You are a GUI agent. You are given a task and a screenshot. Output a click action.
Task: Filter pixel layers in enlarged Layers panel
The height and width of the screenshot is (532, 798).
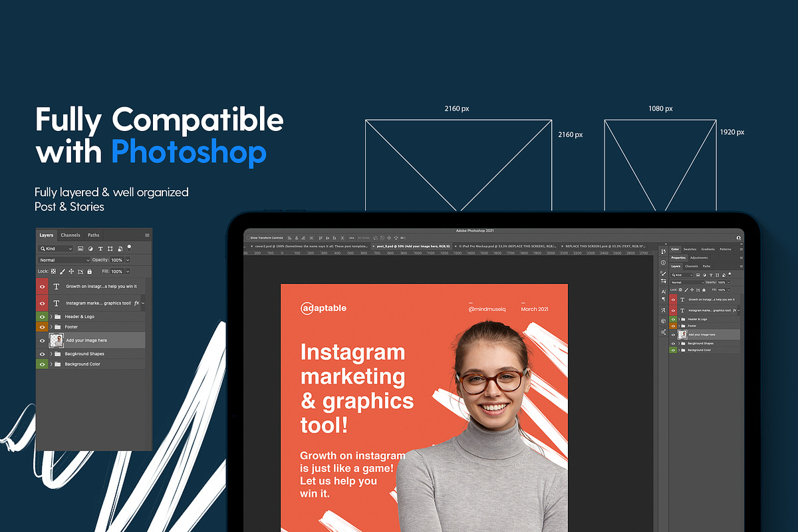(80, 249)
